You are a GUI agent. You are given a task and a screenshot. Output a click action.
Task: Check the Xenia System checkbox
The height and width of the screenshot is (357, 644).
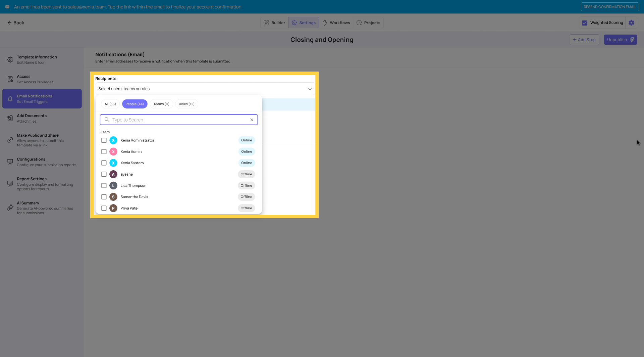pos(104,163)
